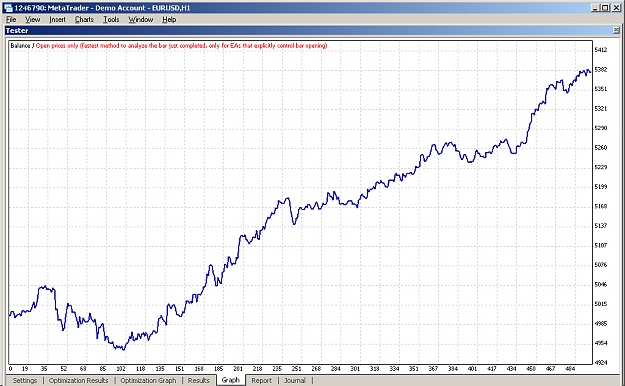Click the 5412 value on the balance axis

tap(601, 50)
